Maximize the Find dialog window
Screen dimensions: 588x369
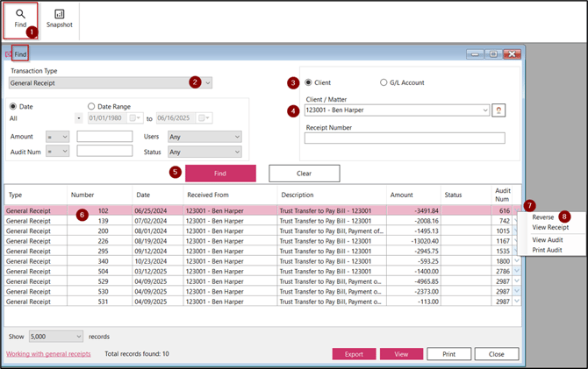[495, 53]
